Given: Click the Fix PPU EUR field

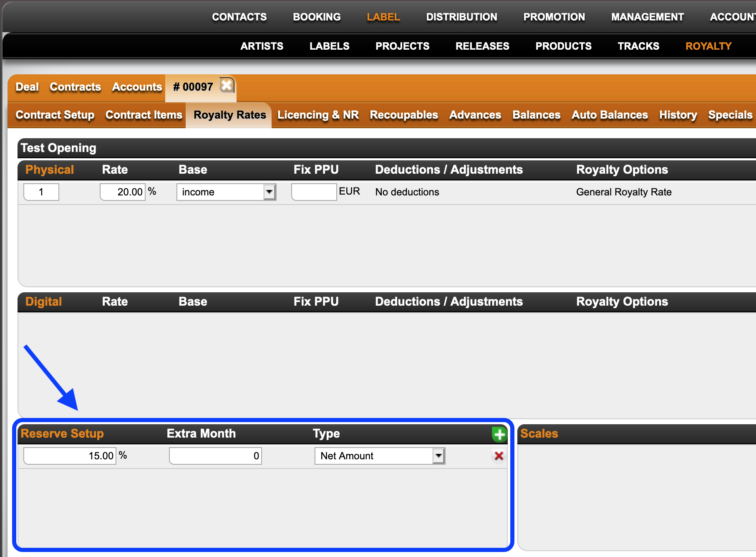Looking at the screenshot, I should [314, 192].
